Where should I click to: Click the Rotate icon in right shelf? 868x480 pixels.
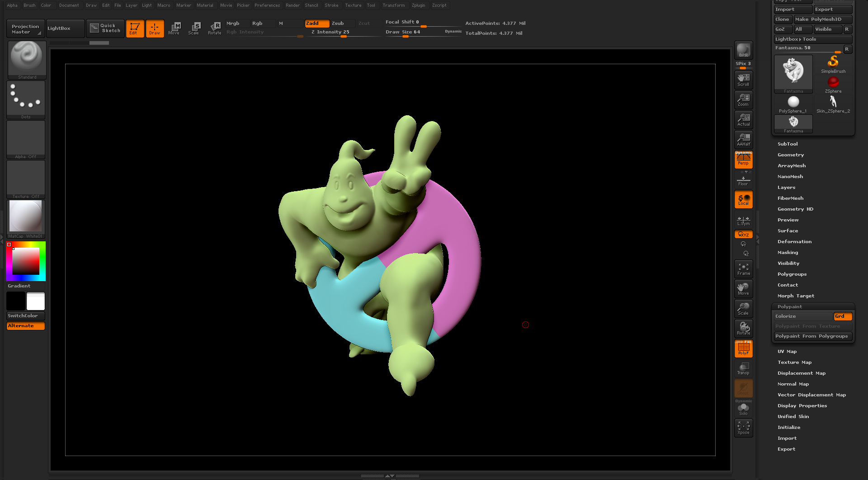click(x=743, y=329)
